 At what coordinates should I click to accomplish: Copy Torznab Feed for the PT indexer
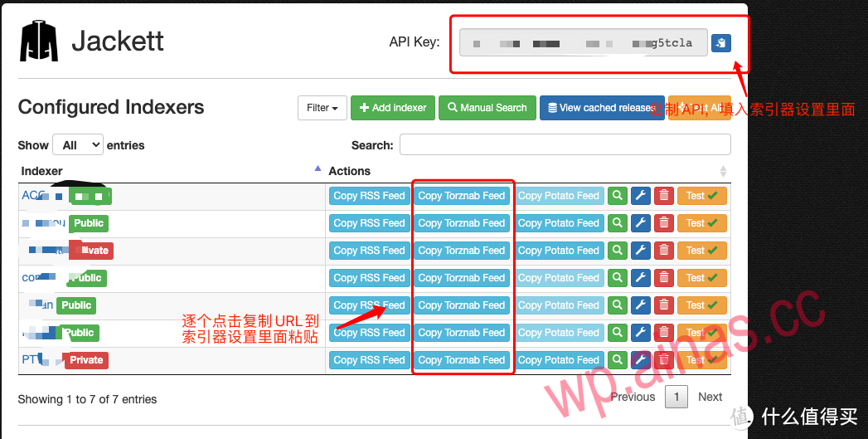(462, 359)
